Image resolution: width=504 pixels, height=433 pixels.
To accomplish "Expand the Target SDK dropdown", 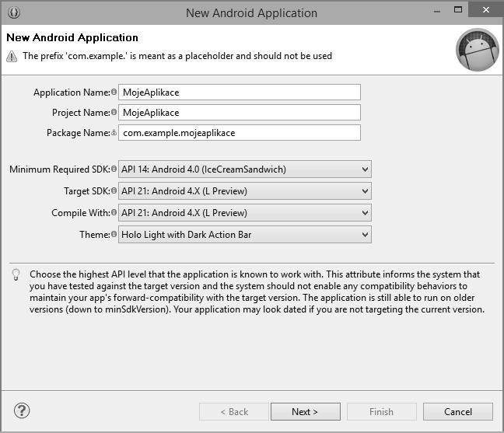I will click(x=244, y=191).
